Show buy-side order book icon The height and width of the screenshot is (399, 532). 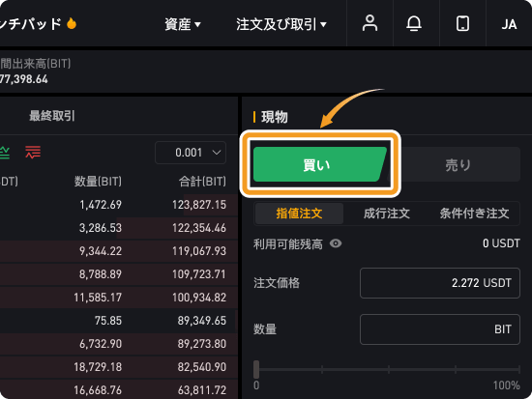coord(4,153)
